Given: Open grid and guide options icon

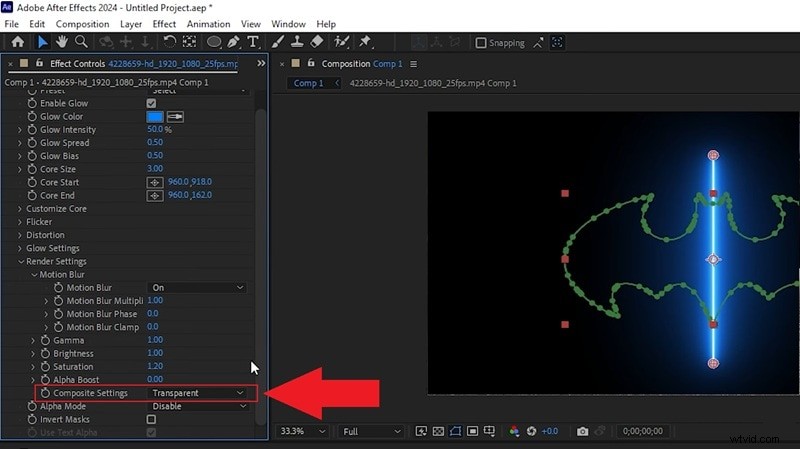Looking at the screenshot, I should coord(489,432).
